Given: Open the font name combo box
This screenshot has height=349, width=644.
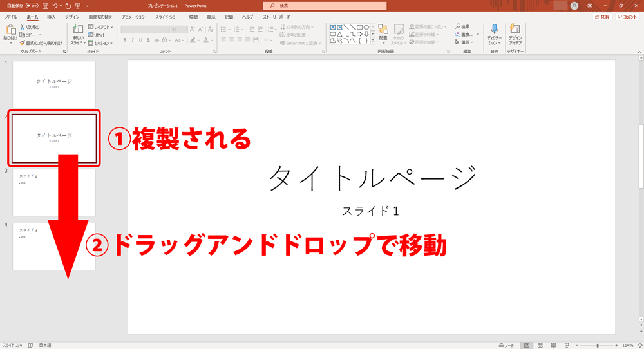Looking at the screenshot, I should tap(145, 30).
